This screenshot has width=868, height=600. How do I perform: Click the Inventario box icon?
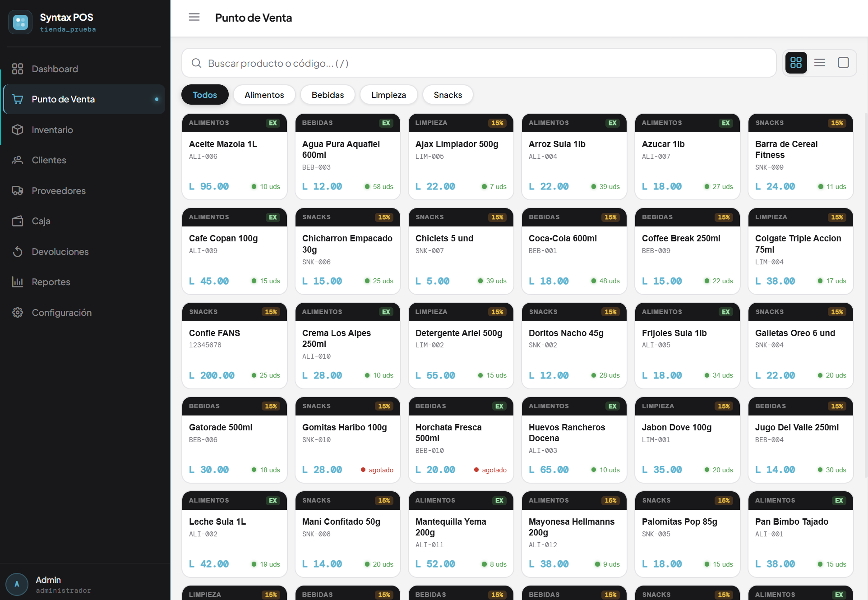(18, 130)
